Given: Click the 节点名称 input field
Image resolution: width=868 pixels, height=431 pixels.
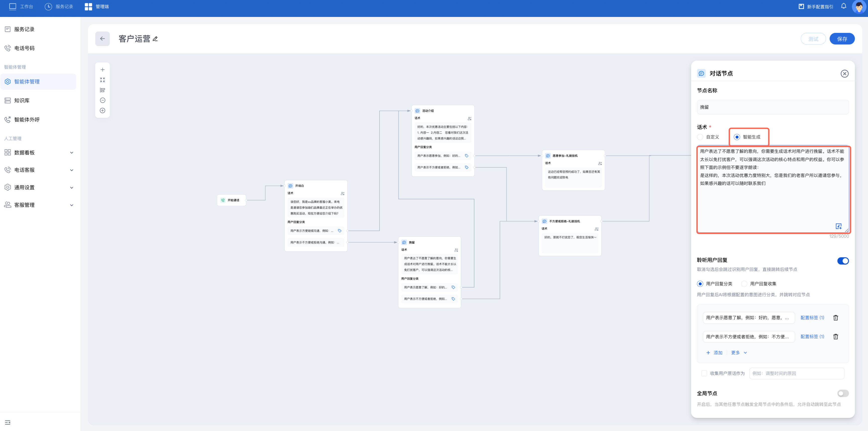Looking at the screenshot, I should click(772, 107).
